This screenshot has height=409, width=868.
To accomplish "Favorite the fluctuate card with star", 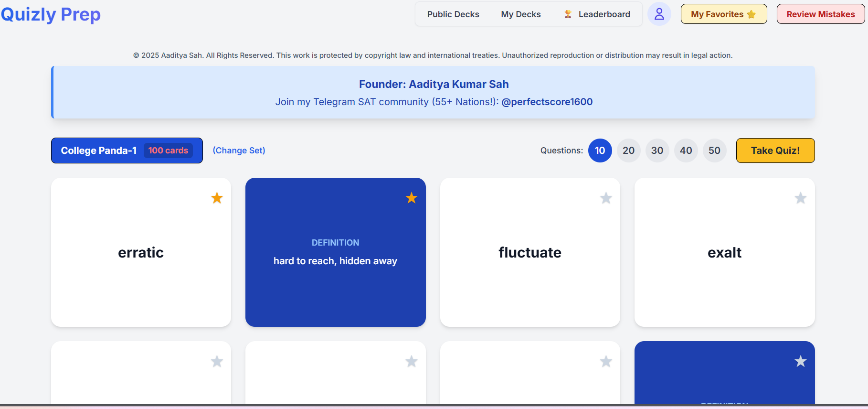I will point(606,198).
